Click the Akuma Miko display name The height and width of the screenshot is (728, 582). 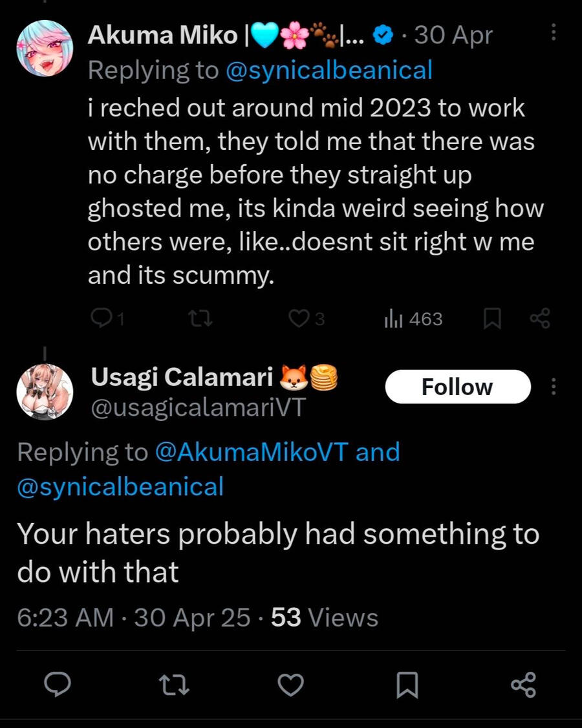pyautogui.click(x=163, y=36)
